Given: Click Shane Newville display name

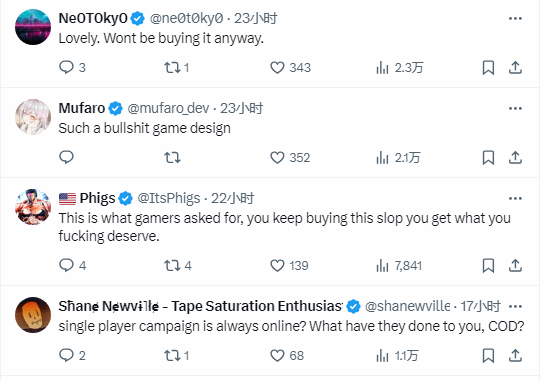Looking at the screenshot, I should tap(200, 306).
